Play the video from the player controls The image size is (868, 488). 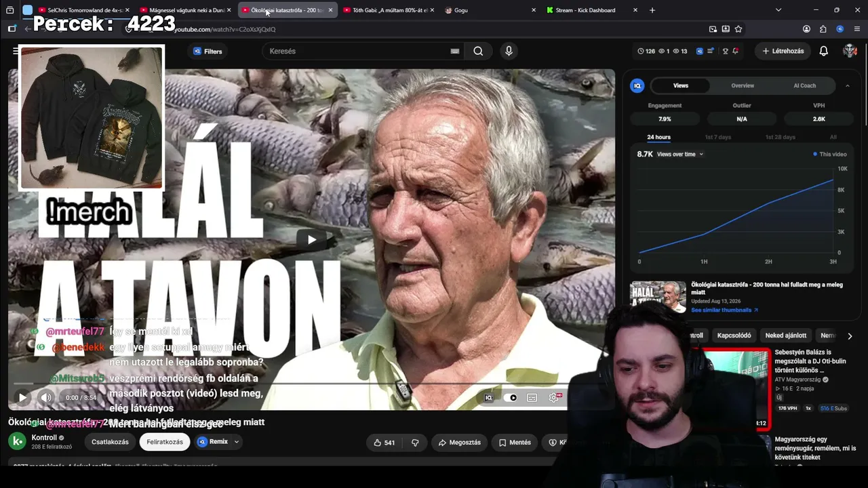(22, 398)
